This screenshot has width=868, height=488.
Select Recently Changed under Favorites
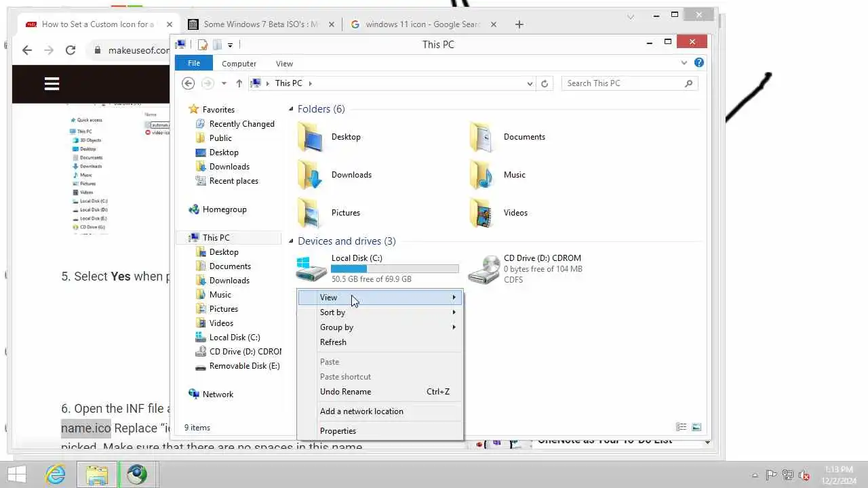(x=235, y=124)
